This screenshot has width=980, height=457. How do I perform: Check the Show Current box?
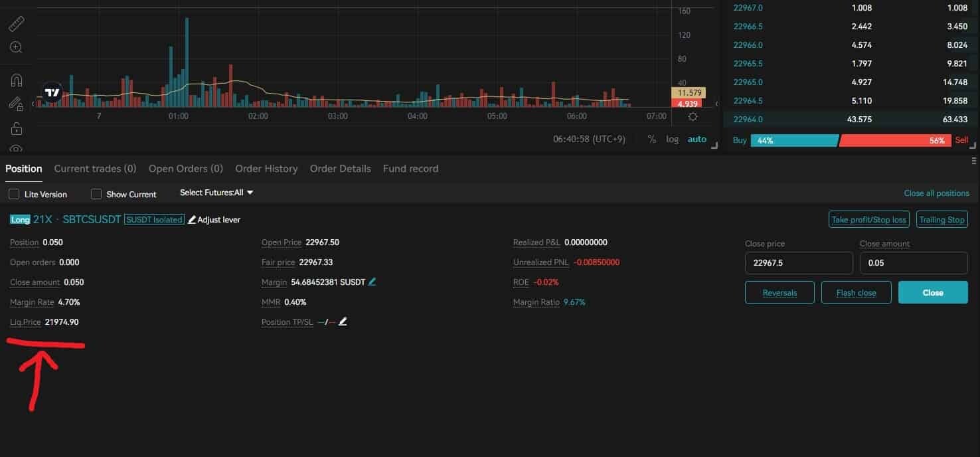[96, 194]
